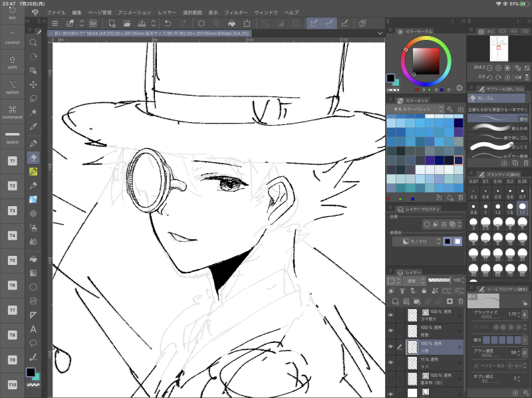Click the Zoom out minus in the Navigator
The width and height of the screenshot is (532, 398).
489,68
